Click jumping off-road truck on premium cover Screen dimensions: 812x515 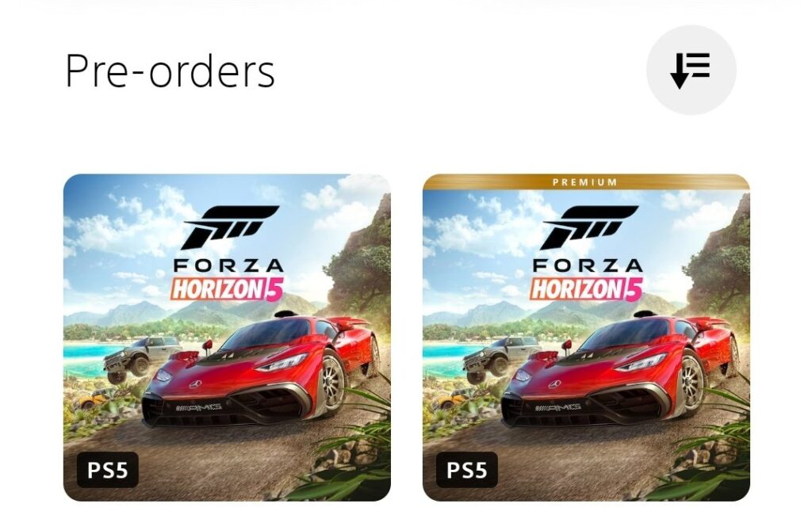coord(501,358)
